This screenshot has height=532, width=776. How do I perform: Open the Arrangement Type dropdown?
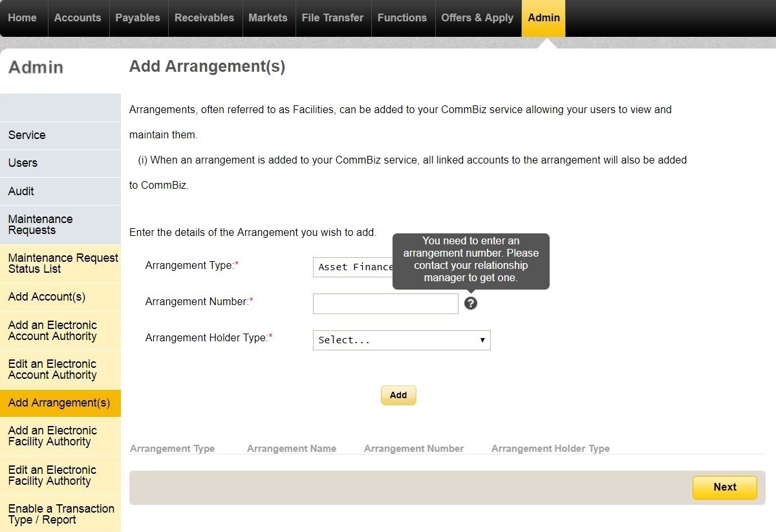(x=353, y=267)
